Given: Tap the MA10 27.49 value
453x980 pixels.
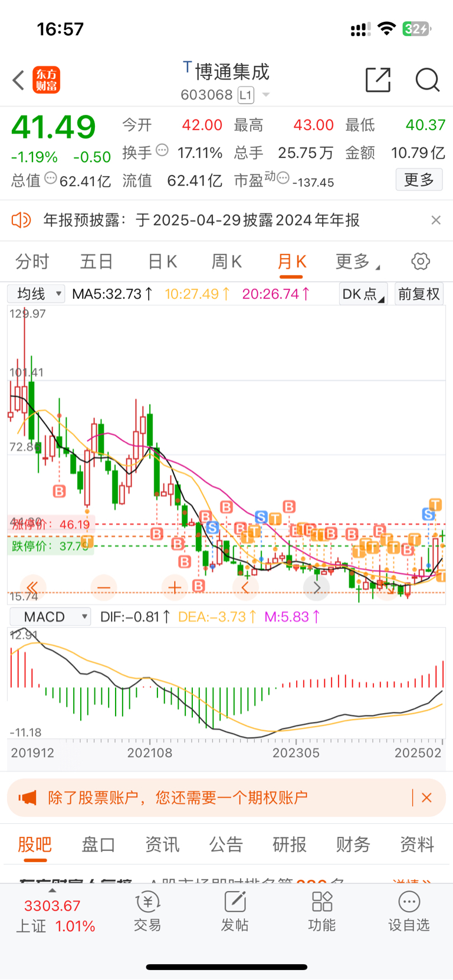Looking at the screenshot, I should tap(197, 293).
